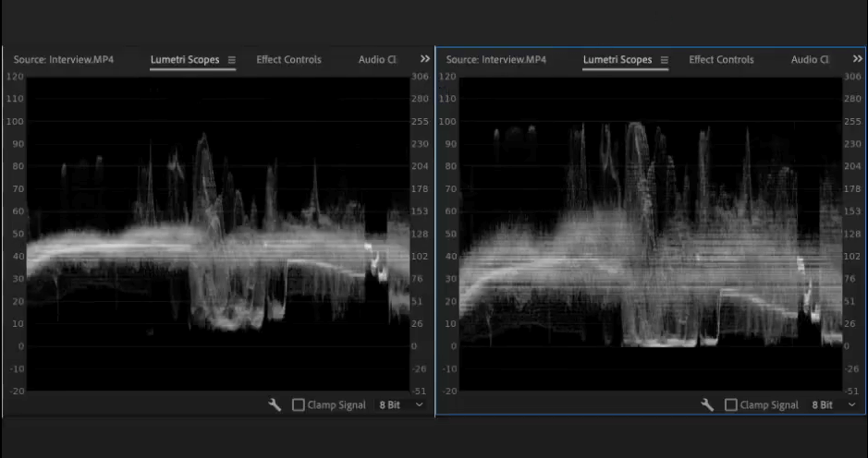Switch to Source: Interview.MP4 tab in right panel

pyautogui.click(x=495, y=60)
